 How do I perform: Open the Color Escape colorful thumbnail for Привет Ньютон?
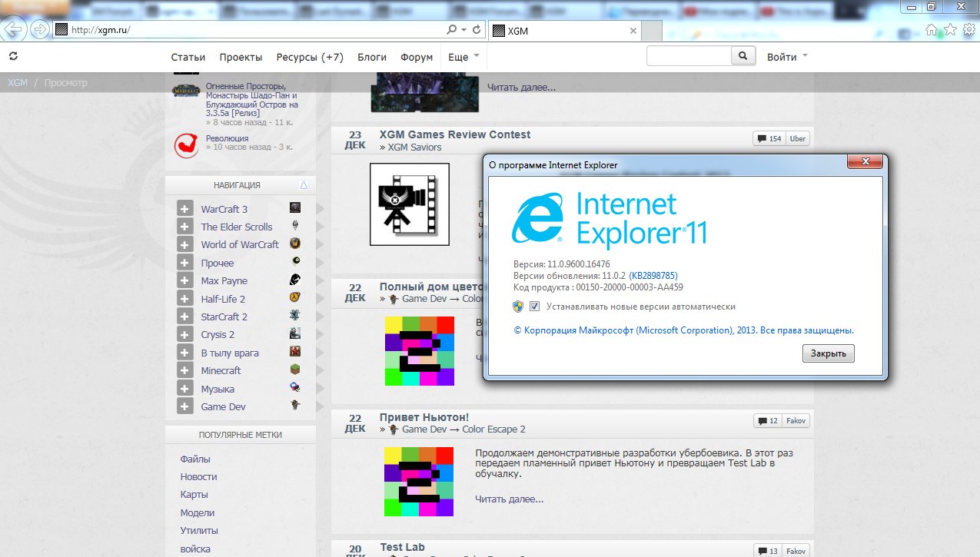point(419,482)
